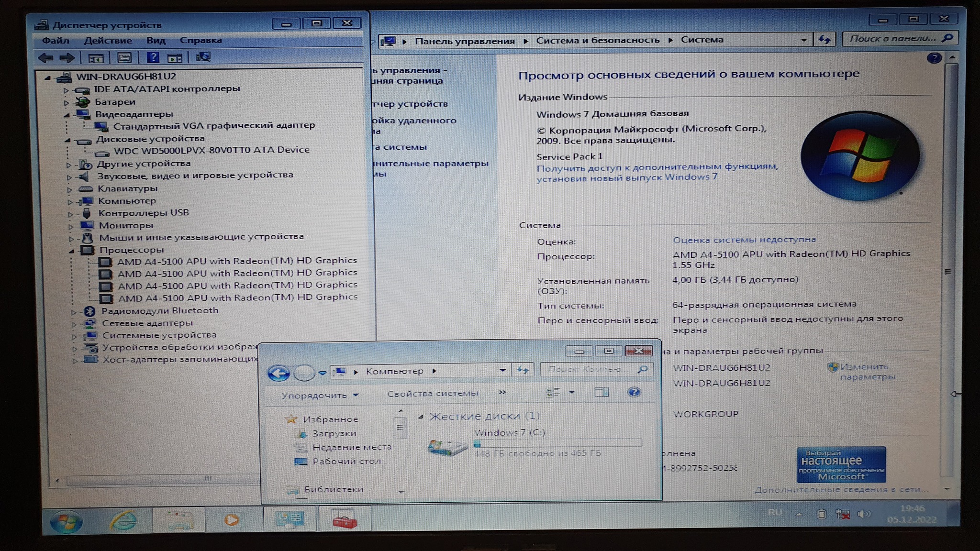Select Радиомодули Bluetooth item
Screen dimensions: 980x551
coord(160,311)
